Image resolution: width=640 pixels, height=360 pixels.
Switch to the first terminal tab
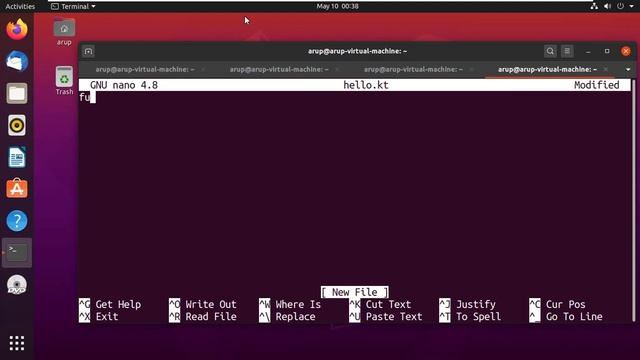145,69
